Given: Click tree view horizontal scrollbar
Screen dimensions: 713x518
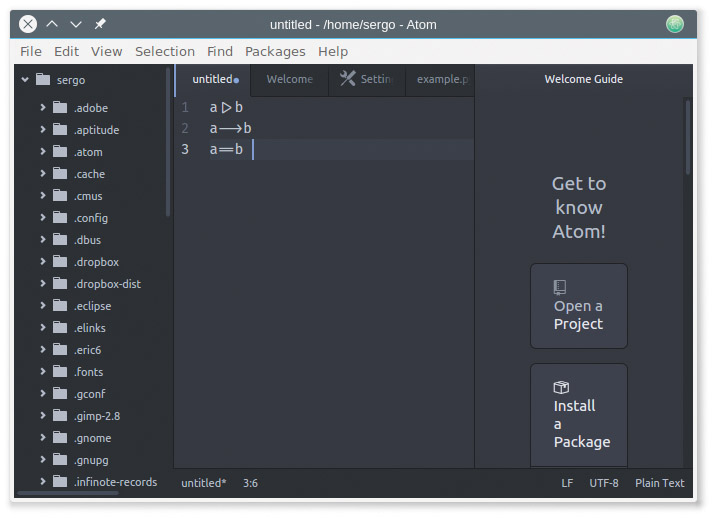Looking at the screenshot, I should [68, 493].
